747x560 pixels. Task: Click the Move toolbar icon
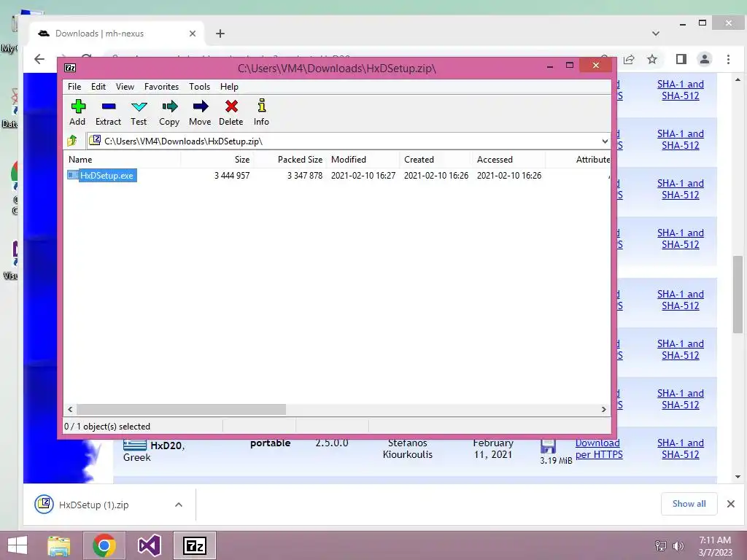click(x=200, y=106)
